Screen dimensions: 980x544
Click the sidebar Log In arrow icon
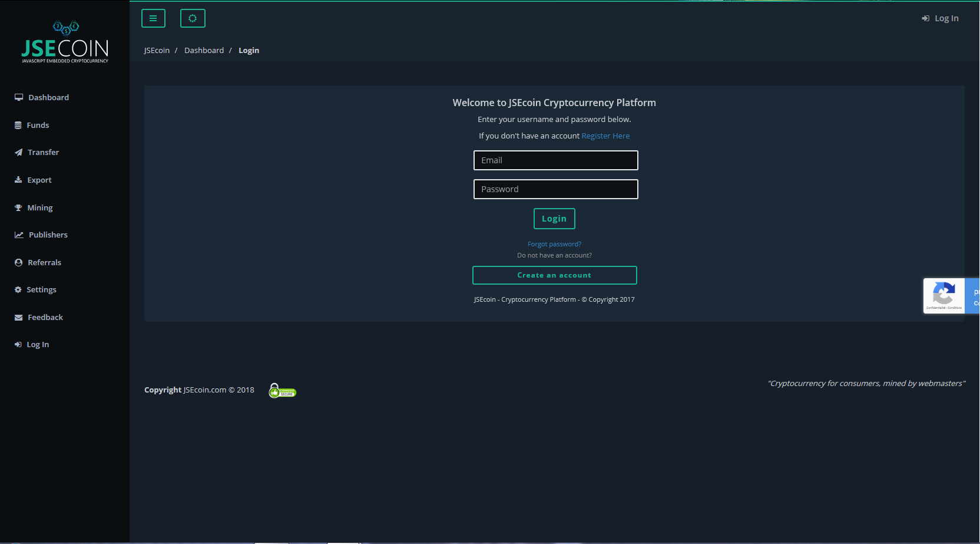[x=18, y=344]
